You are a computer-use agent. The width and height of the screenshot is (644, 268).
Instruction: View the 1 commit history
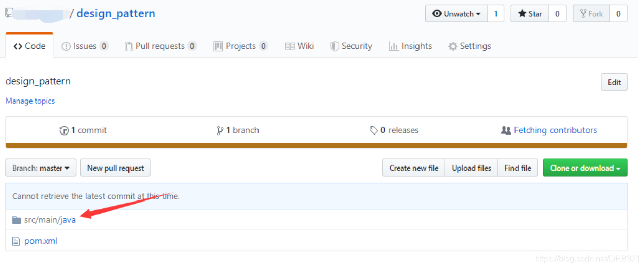(83, 130)
